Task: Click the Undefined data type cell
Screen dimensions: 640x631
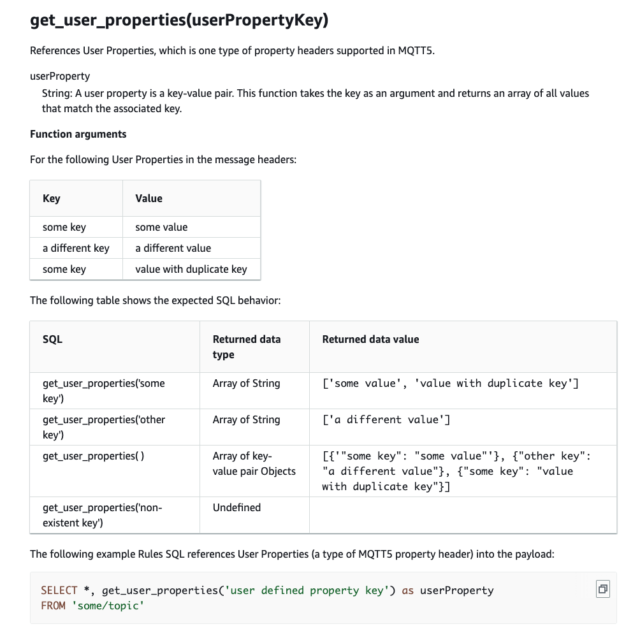Action: tap(237, 508)
